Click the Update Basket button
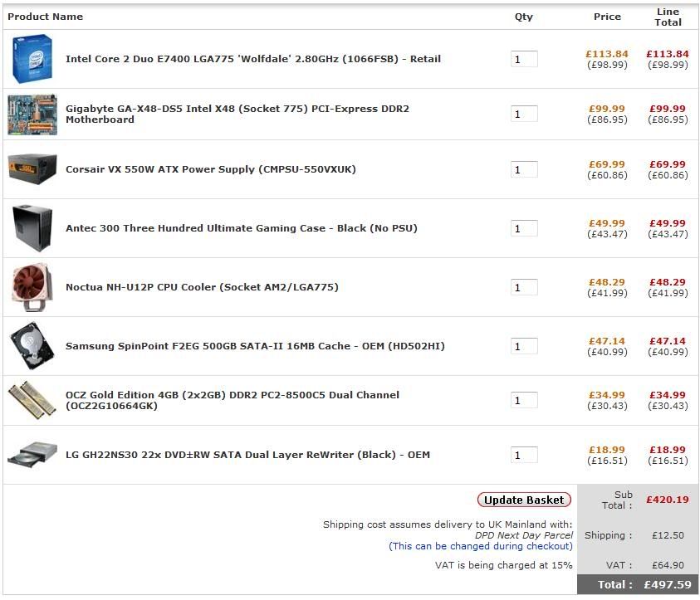This screenshot has height=600, width=700. 524,500
